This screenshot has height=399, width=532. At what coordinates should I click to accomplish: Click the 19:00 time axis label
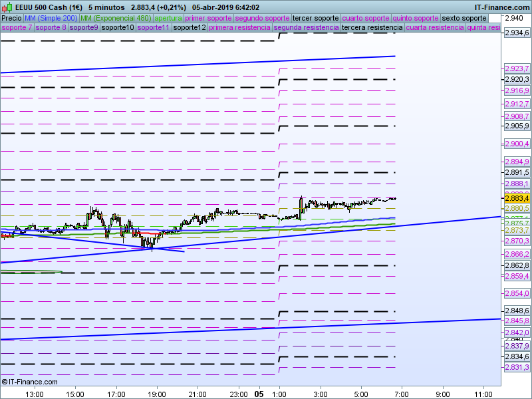157,394
